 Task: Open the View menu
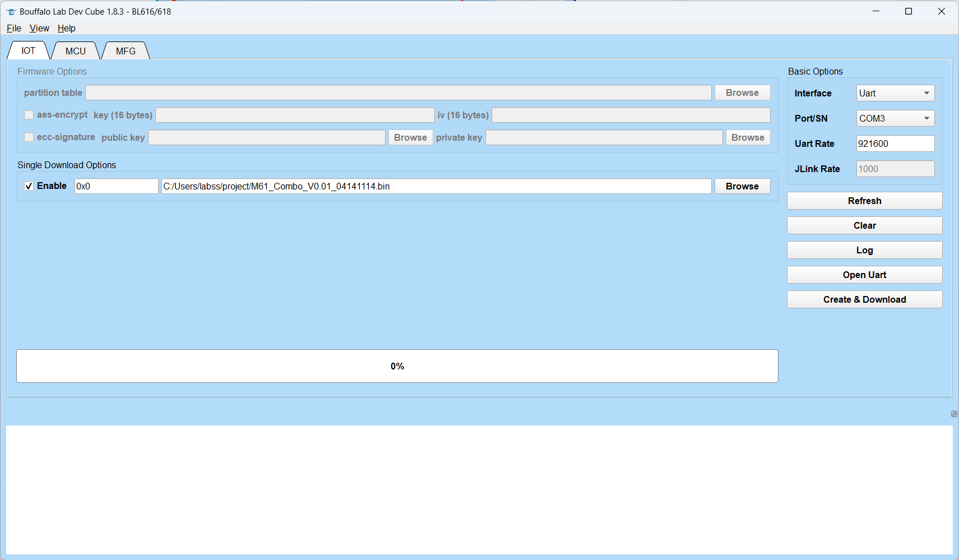tap(39, 28)
